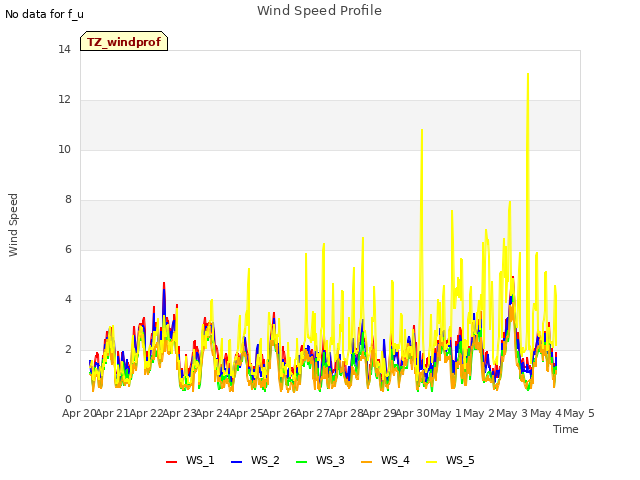Click the 'No data for f_u' message
The width and height of the screenshot is (640, 480).
44,14
